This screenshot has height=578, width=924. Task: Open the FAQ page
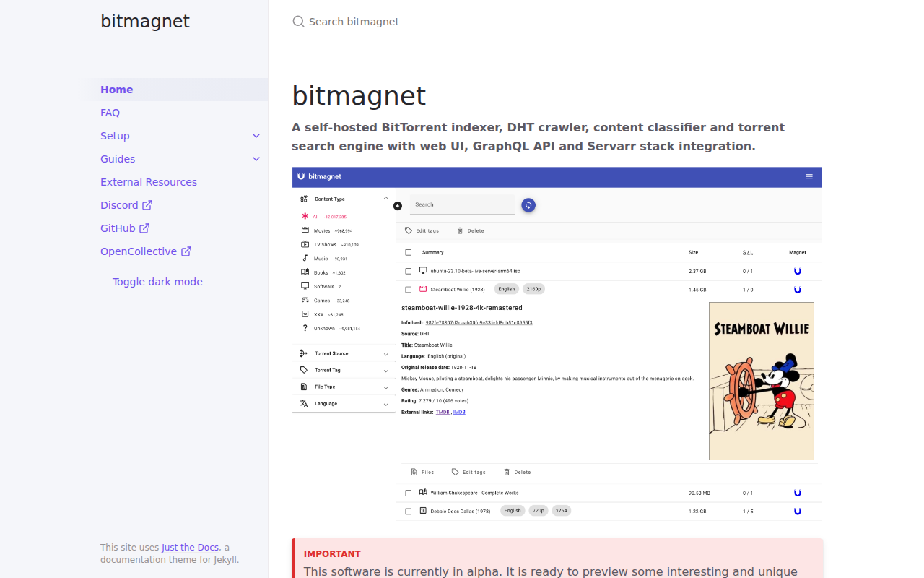tap(110, 113)
